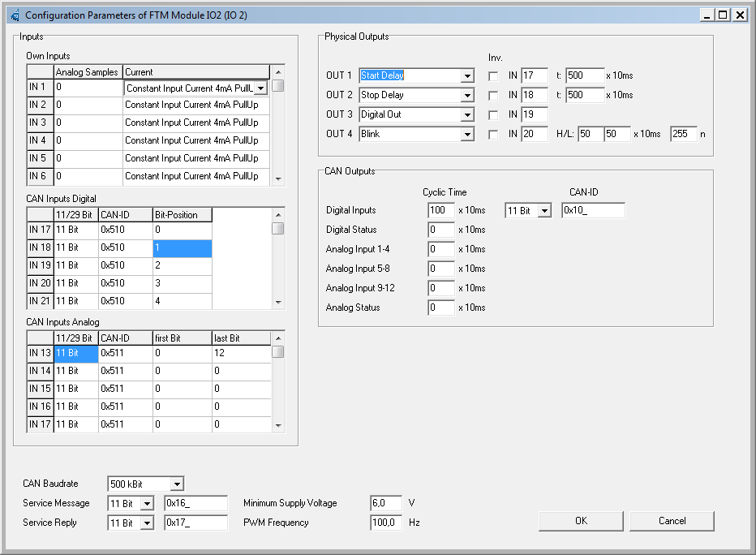Image resolution: width=756 pixels, height=555 pixels.
Task: Click the OUT 4 low time field
Action: point(617,134)
